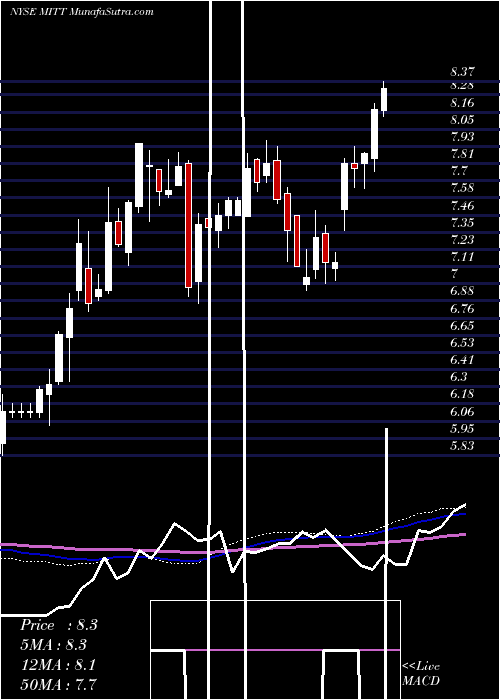500x700 pixels.
Task: Click the 6.41 price axis label
Action: (x=462, y=360)
